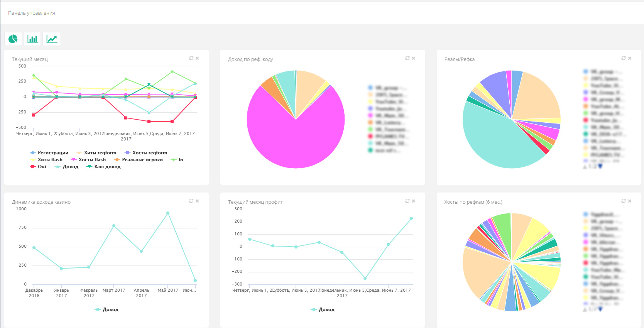644x328 pixels.
Task: Click lowest data point in Текущий месяц профит chart
Action: [365, 278]
